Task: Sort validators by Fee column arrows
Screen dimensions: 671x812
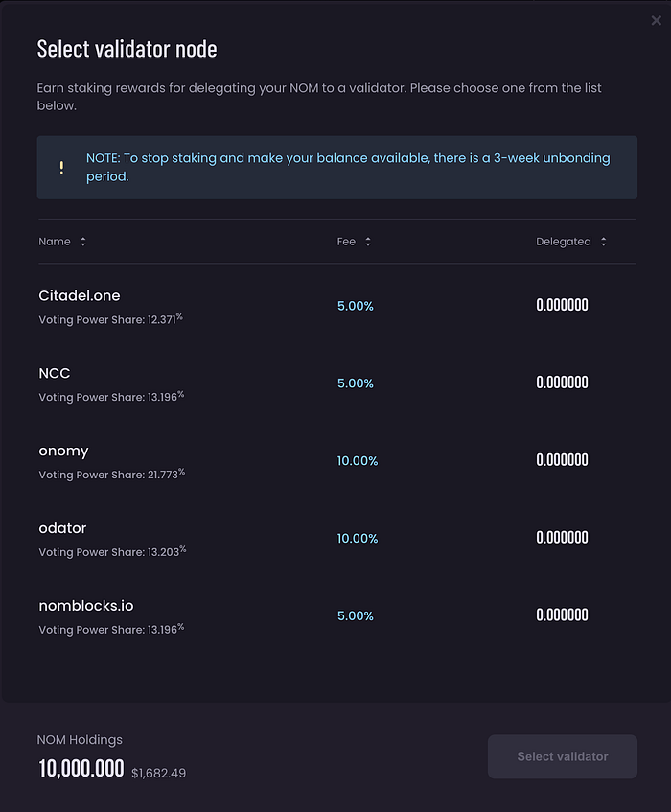Action: (x=368, y=242)
